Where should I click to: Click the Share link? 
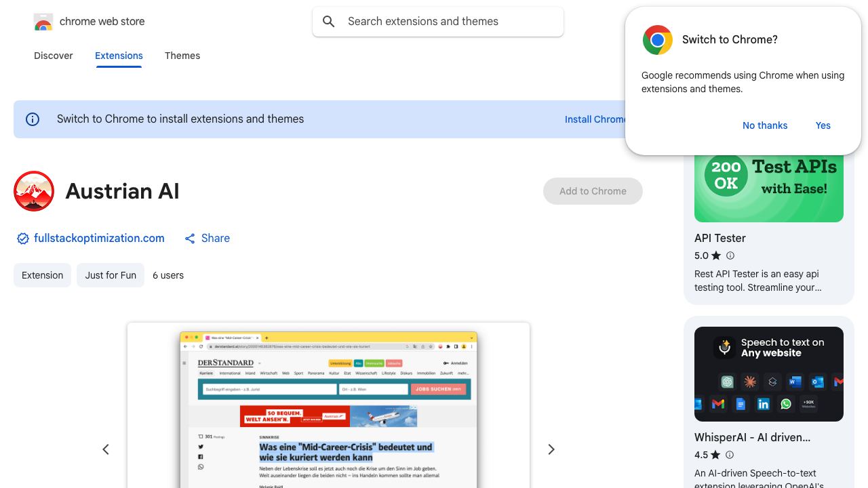point(216,238)
